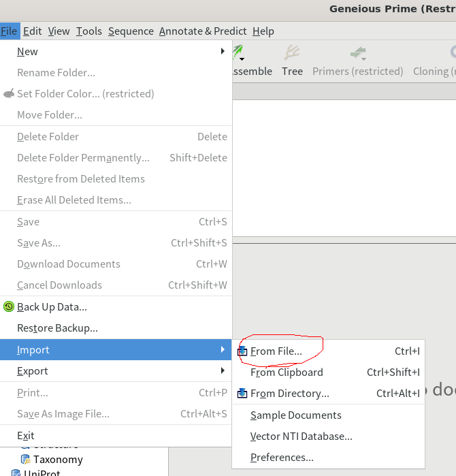Image resolution: width=456 pixels, height=476 pixels.
Task: Open the Tools menu
Action: [89, 31]
